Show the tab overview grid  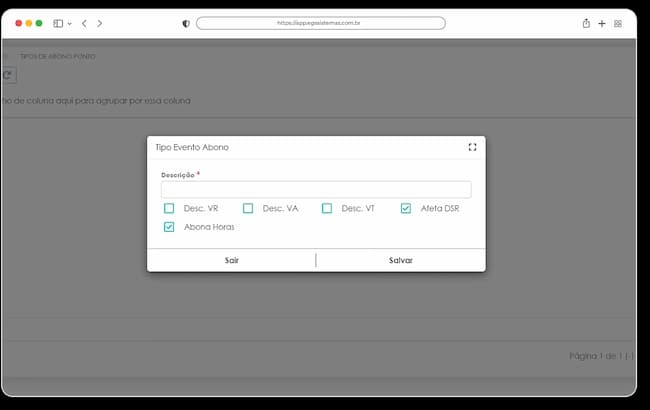pos(618,24)
